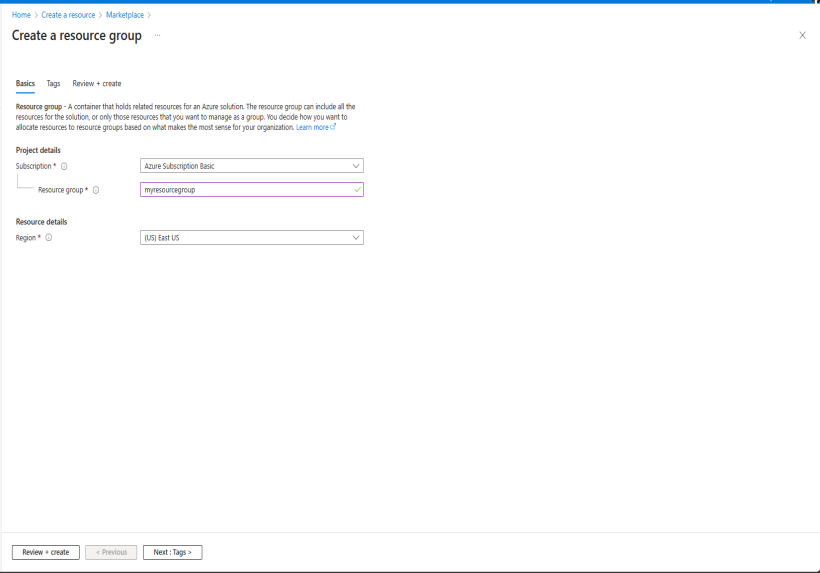Open the ellipsis menu beside the title
This screenshot has width=820, height=573.
click(157, 36)
